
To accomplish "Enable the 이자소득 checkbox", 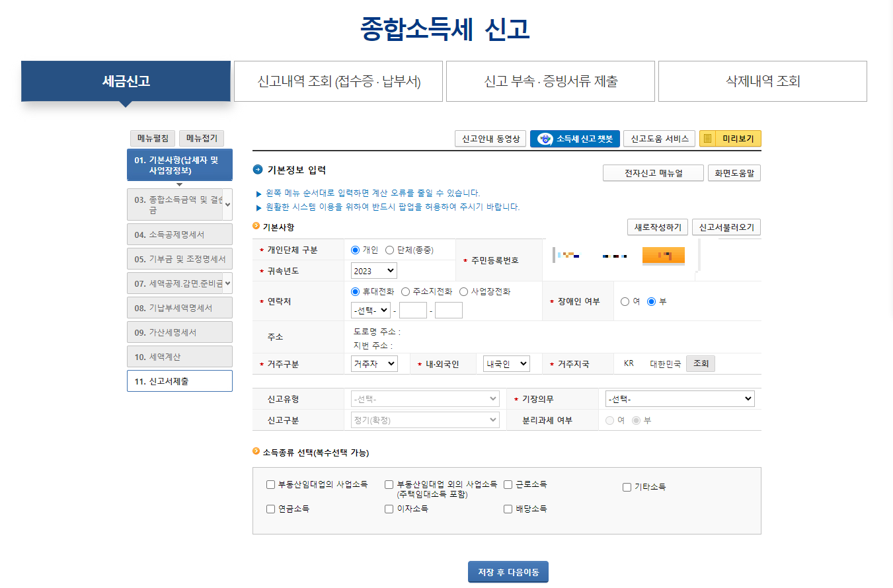I will (x=389, y=509).
